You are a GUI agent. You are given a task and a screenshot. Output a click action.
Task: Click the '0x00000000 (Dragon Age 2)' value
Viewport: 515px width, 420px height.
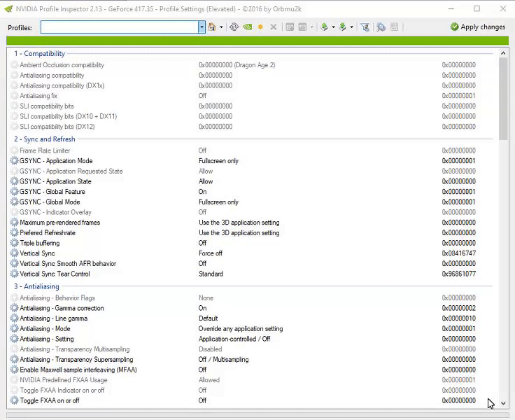point(237,65)
